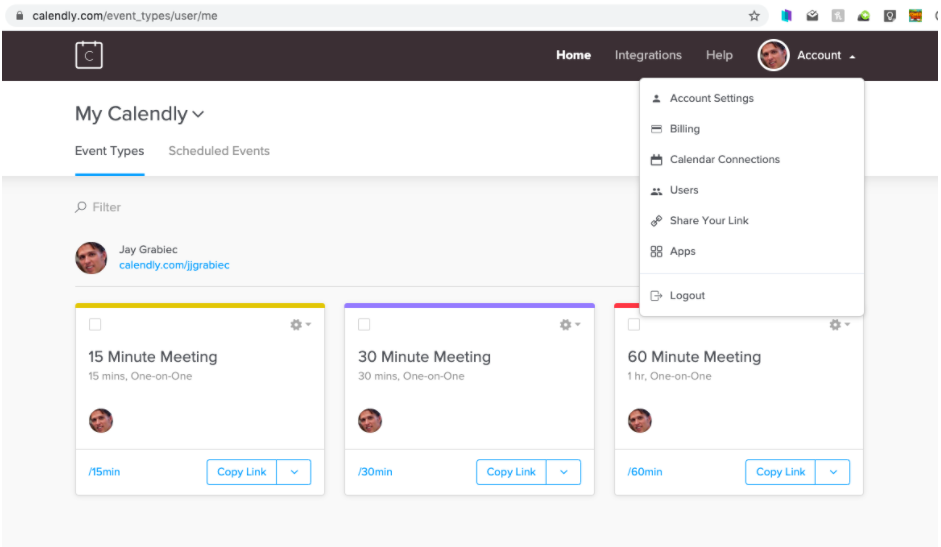The width and height of the screenshot is (941, 547).
Task: Click the Billing card icon
Action: 656,129
